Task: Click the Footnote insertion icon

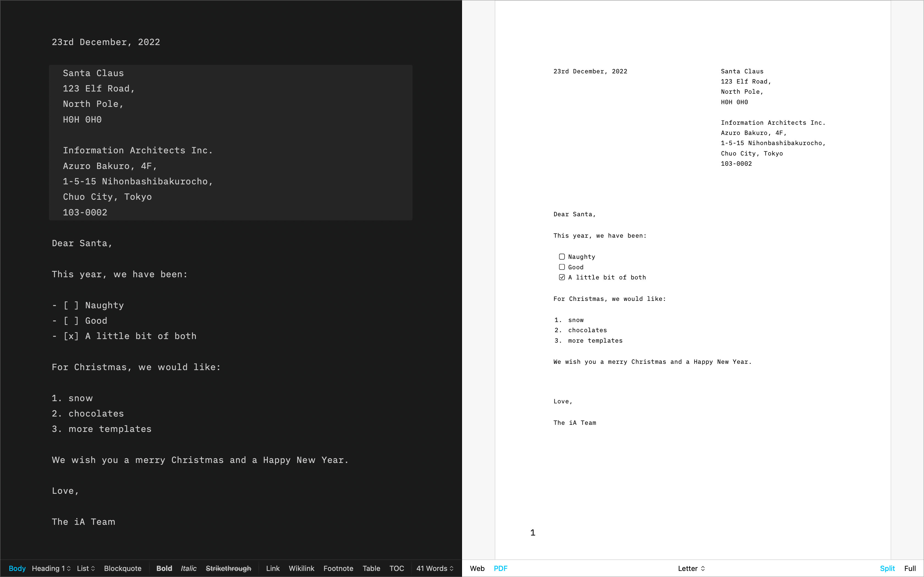Action: [339, 568]
